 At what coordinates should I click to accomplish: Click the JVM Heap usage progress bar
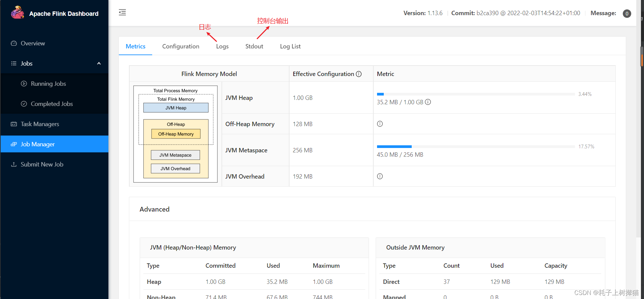476,94
